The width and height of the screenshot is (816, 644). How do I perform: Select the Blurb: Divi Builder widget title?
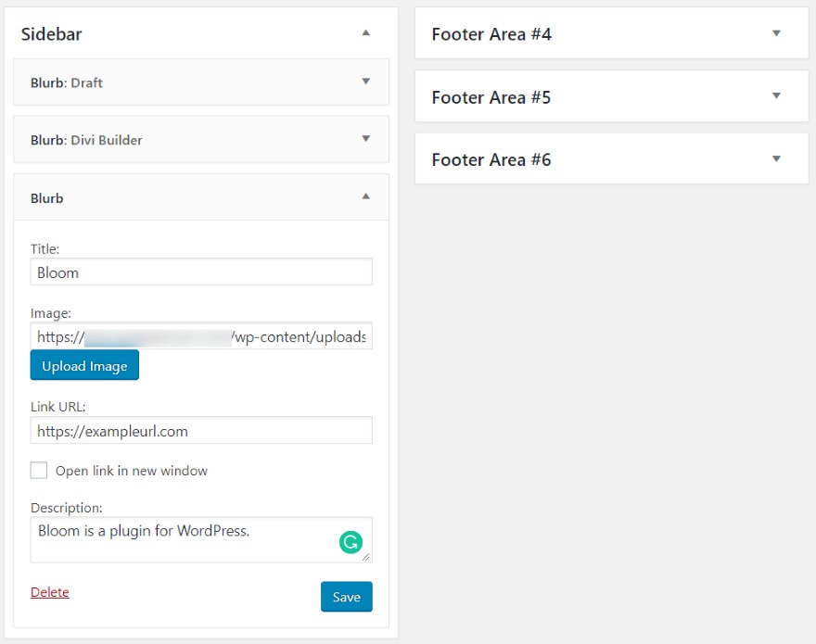[86, 140]
